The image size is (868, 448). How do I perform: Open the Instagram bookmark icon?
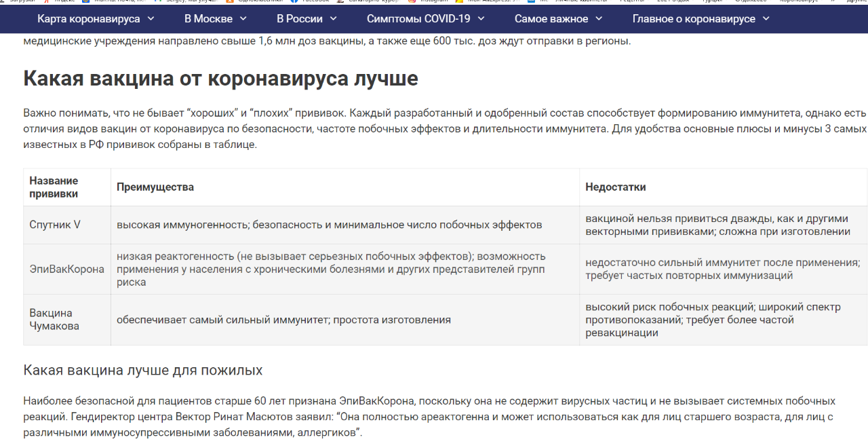point(412,1)
